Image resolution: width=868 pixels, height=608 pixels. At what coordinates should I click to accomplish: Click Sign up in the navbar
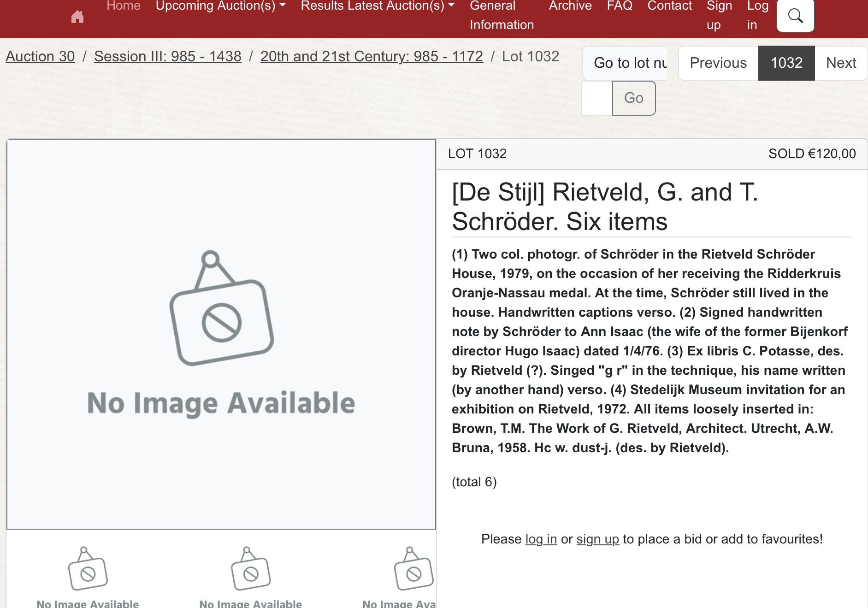tap(719, 15)
